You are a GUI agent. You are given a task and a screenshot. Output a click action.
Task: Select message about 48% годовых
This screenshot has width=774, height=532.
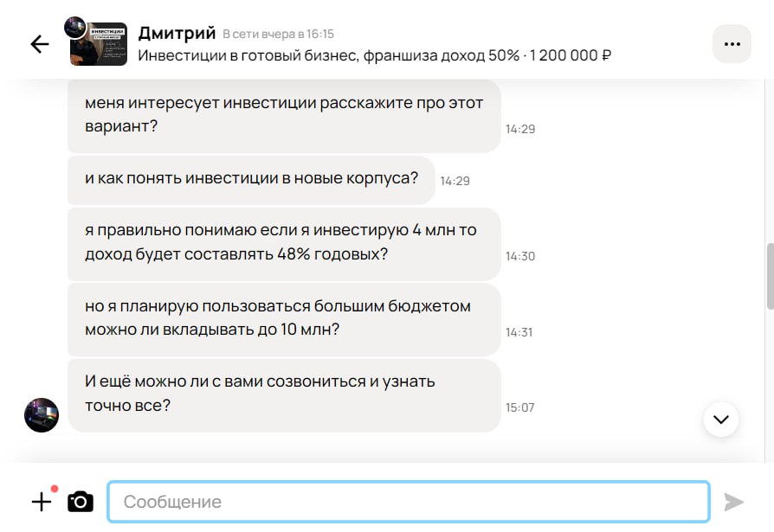(x=284, y=244)
